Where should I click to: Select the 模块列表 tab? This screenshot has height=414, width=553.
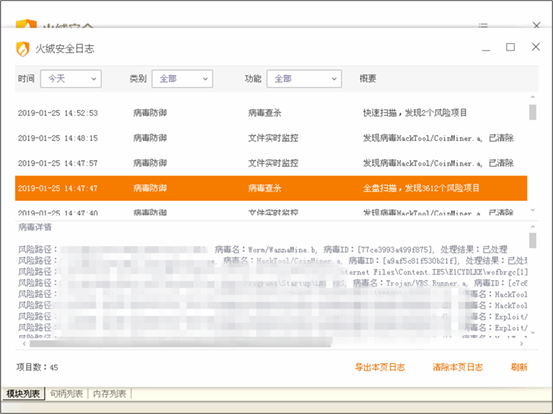[23, 394]
